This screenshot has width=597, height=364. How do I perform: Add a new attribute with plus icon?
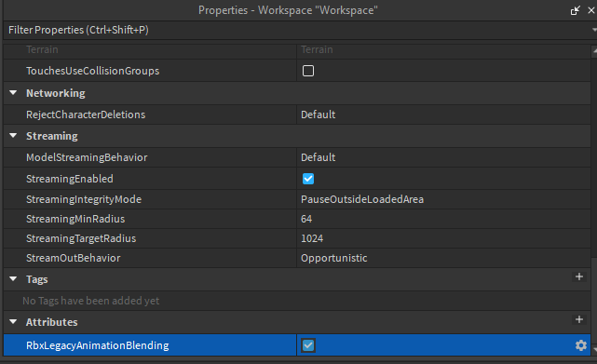click(x=579, y=319)
